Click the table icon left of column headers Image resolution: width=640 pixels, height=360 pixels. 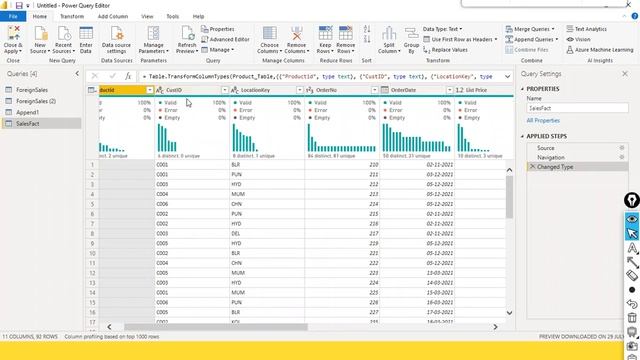(92, 90)
